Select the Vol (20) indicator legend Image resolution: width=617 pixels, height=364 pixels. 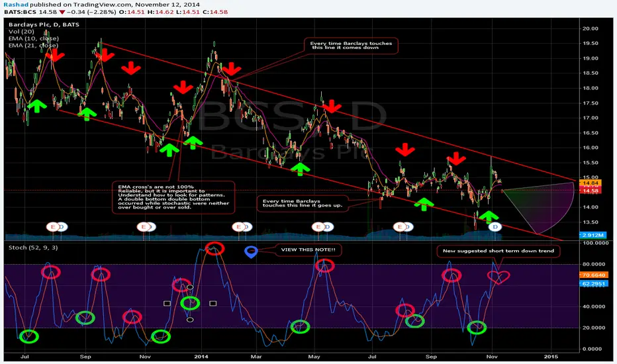[21, 32]
